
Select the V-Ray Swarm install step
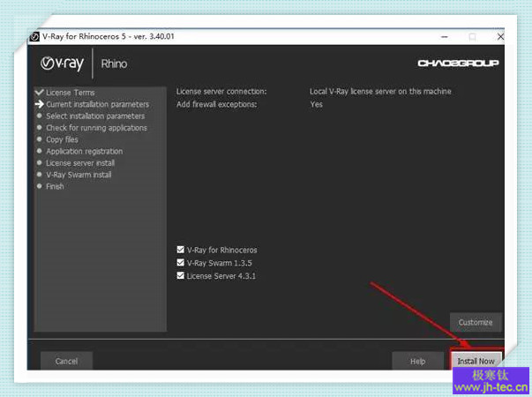(79, 175)
